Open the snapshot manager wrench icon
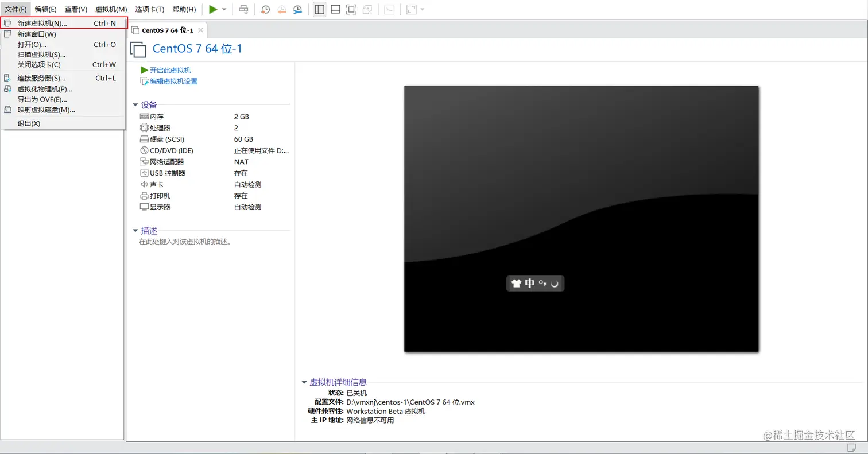 coord(298,9)
